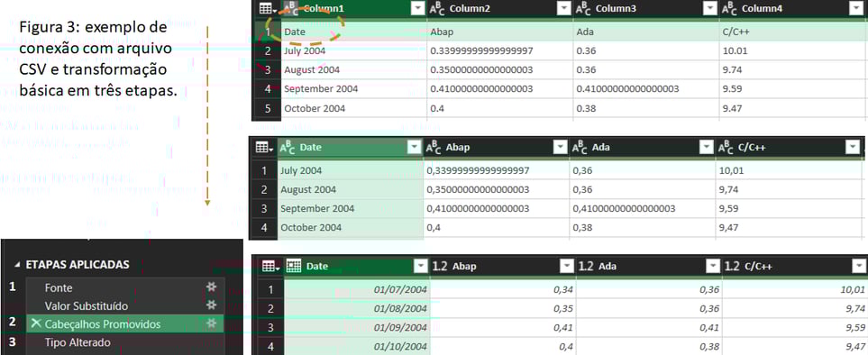Click the table menu icon beside text-typed Date header
868x355 pixels.
coord(263,148)
